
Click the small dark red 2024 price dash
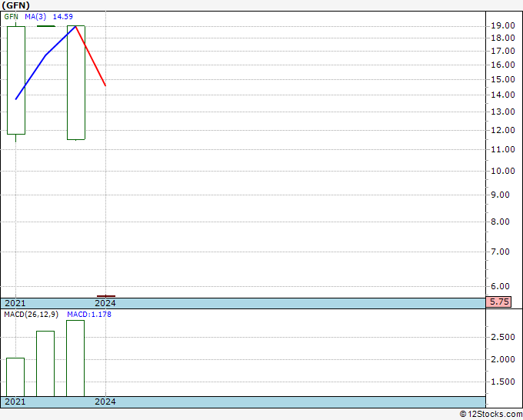[106, 296]
